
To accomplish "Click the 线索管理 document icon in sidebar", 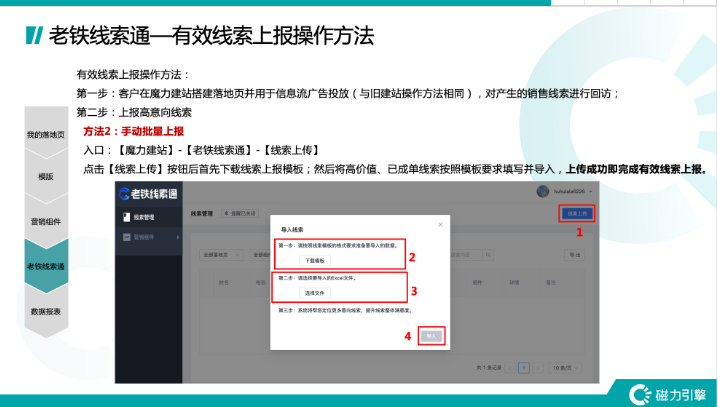I will (127, 217).
